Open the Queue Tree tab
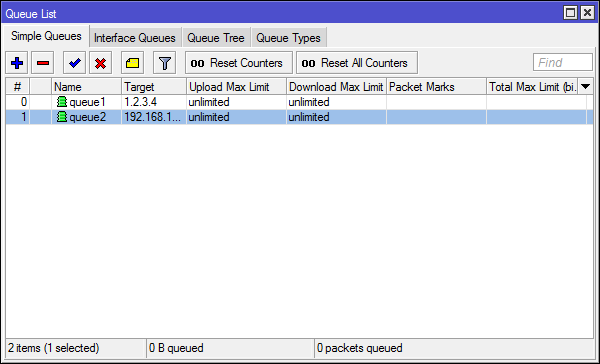Viewport: 600px width, 364px height. coord(216,38)
